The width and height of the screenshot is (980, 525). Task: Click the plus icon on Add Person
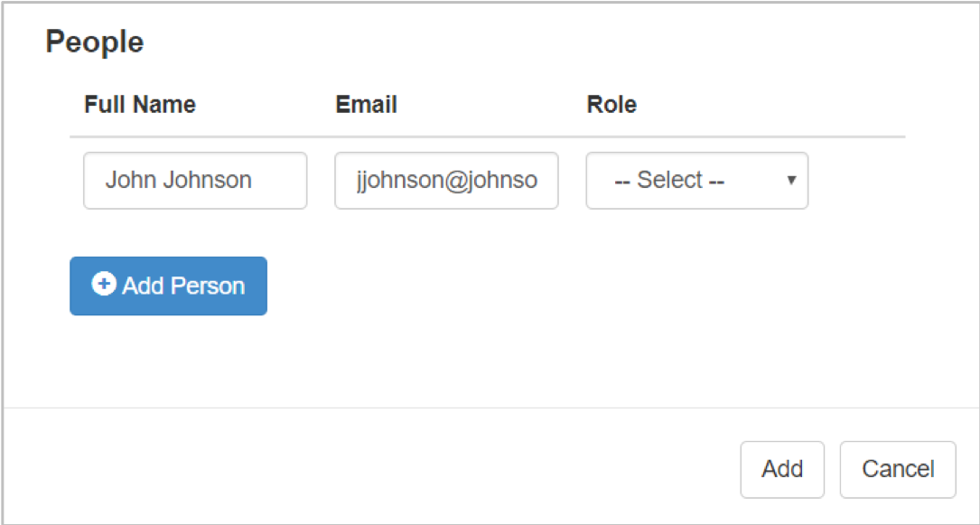(104, 285)
